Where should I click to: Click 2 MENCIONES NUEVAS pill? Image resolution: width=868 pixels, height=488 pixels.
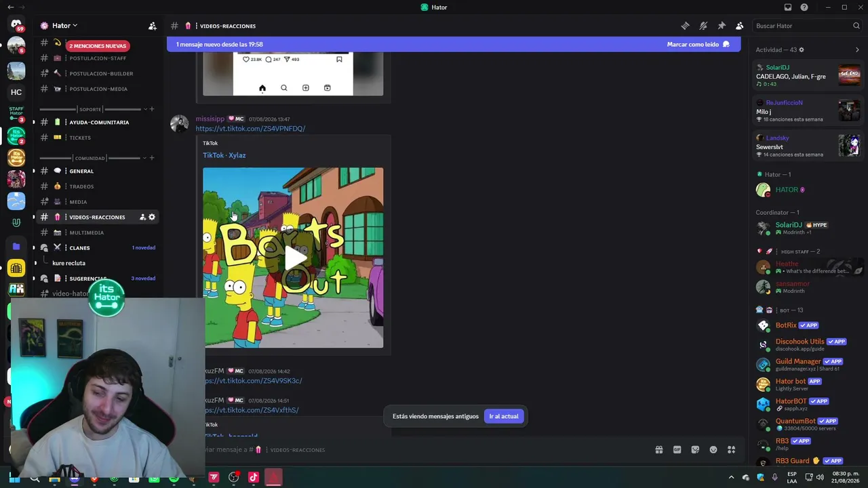(x=98, y=46)
